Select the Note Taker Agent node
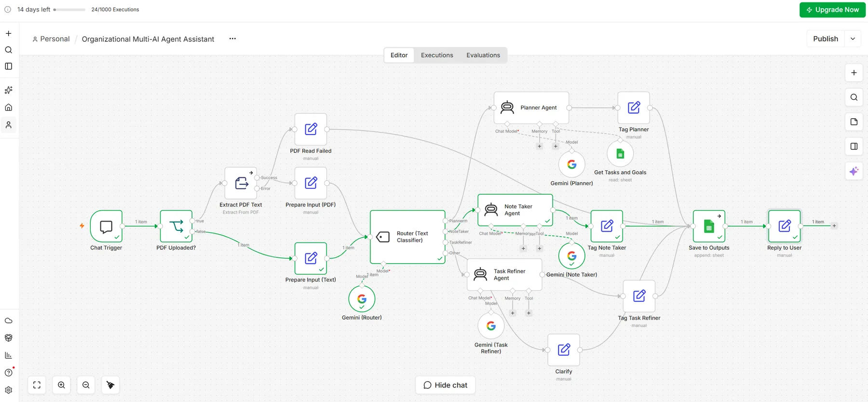Screen dimensions: 868x402 point(515,210)
